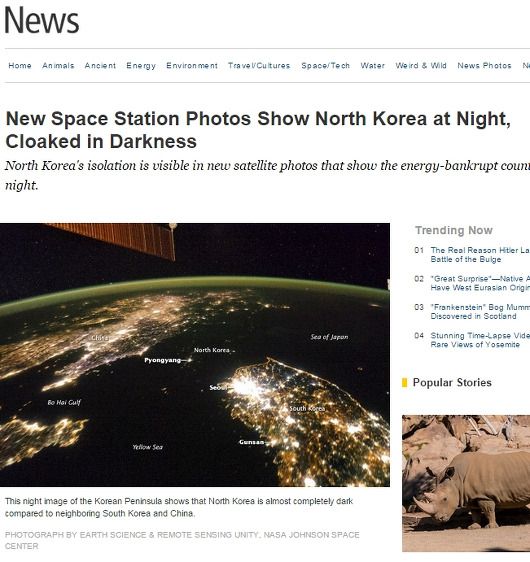Open Space/Tech in the nav bar
530x562 pixels.
coord(325,66)
